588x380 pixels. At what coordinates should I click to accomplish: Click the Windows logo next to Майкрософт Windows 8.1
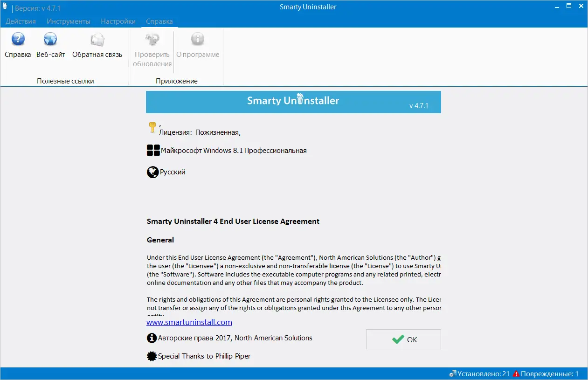pos(153,150)
